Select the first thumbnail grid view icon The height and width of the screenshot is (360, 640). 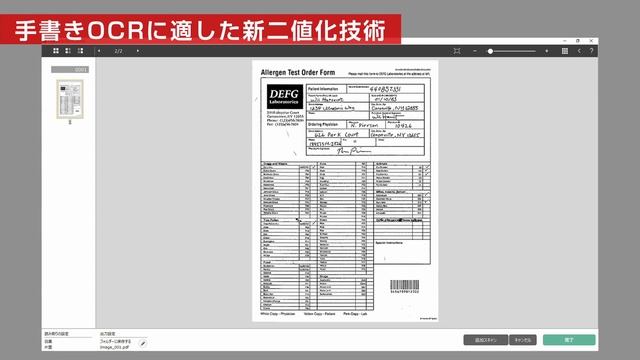[56, 51]
